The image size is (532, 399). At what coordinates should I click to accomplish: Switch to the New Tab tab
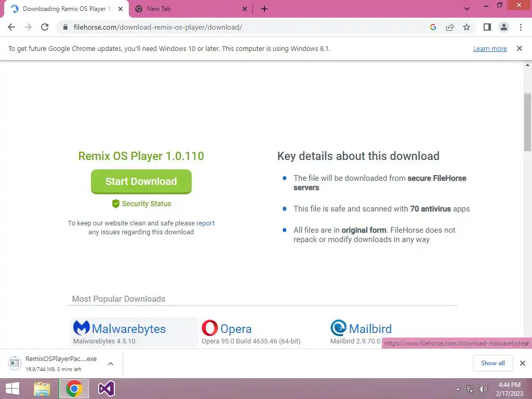click(191, 9)
